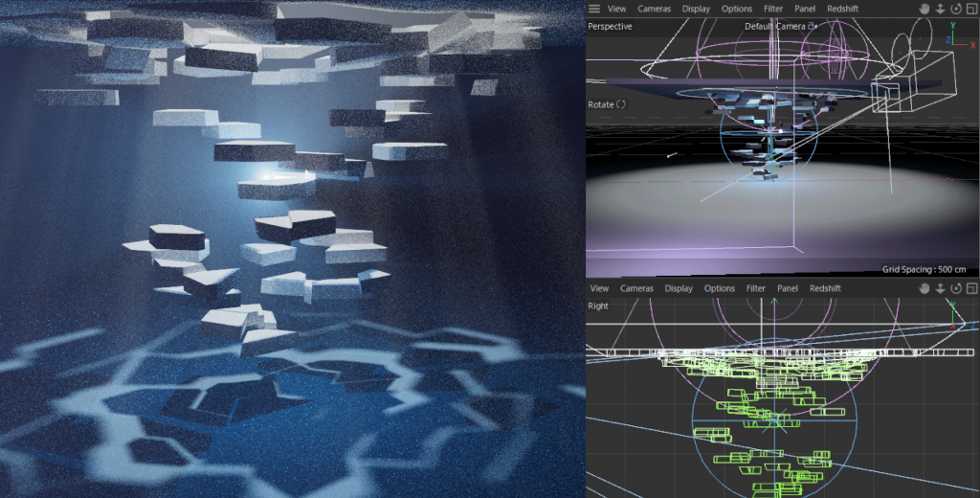Image resolution: width=980 pixels, height=498 pixels.
Task: Select the hand pan icon in the Right viewport
Action: (924, 288)
